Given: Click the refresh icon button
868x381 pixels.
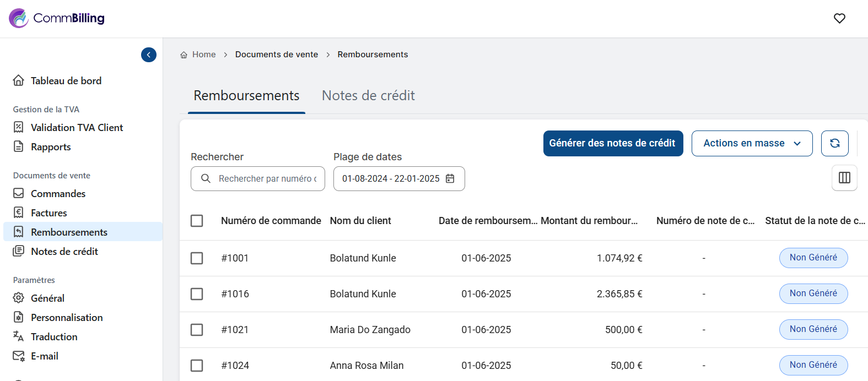Looking at the screenshot, I should pos(834,143).
